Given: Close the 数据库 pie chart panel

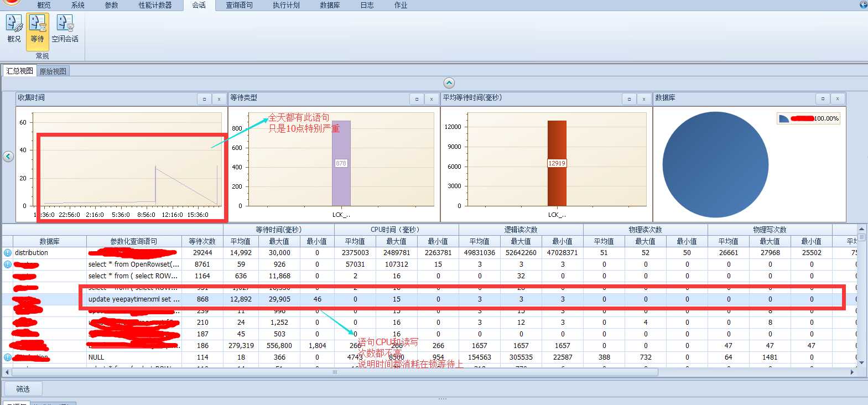Looking at the screenshot, I should [838, 98].
